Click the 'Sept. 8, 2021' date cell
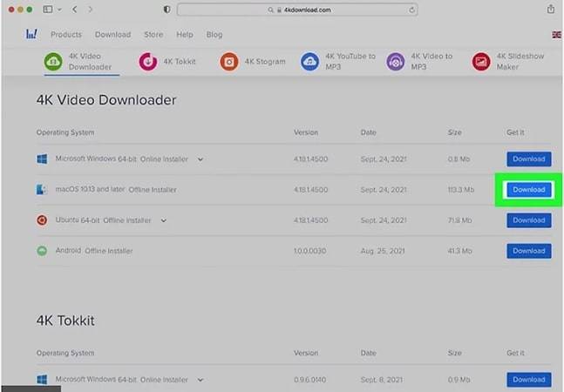 [x=382, y=380]
